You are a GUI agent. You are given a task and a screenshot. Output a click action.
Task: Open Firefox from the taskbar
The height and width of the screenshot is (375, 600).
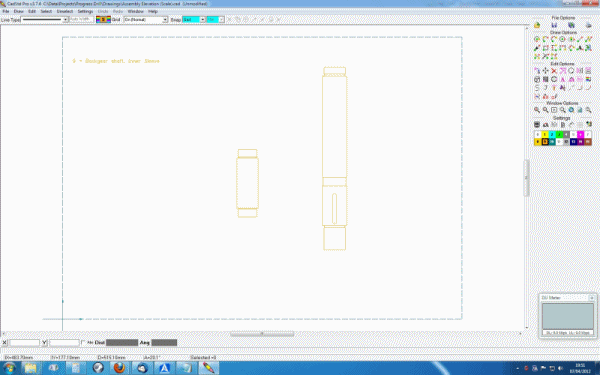(x=119, y=368)
